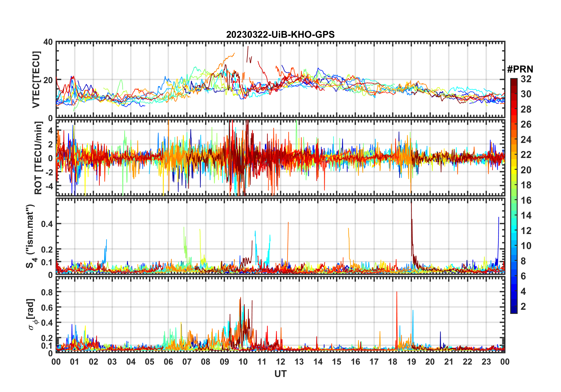This screenshot has height=392, width=561.
Task: Click the 40 tick on VTEC axis
Action: (x=48, y=42)
